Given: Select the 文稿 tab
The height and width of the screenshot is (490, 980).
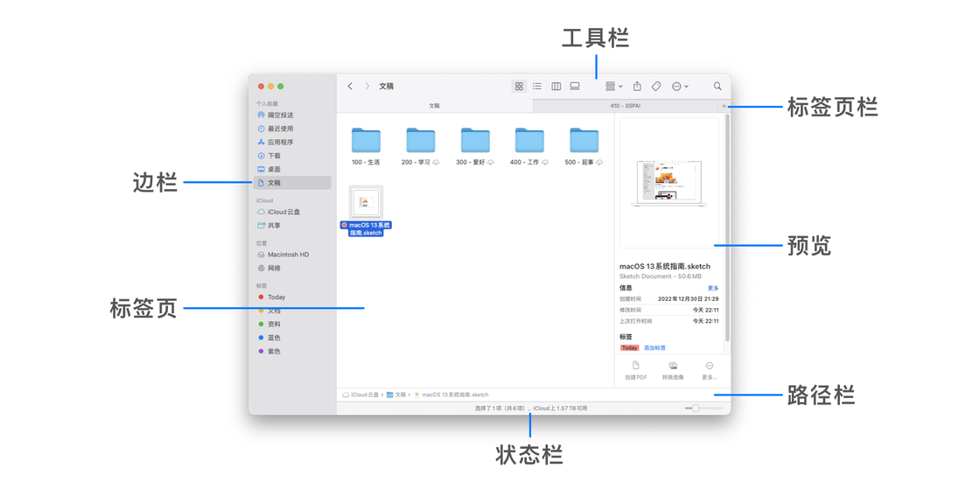Looking at the screenshot, I should tap(434, 106).
